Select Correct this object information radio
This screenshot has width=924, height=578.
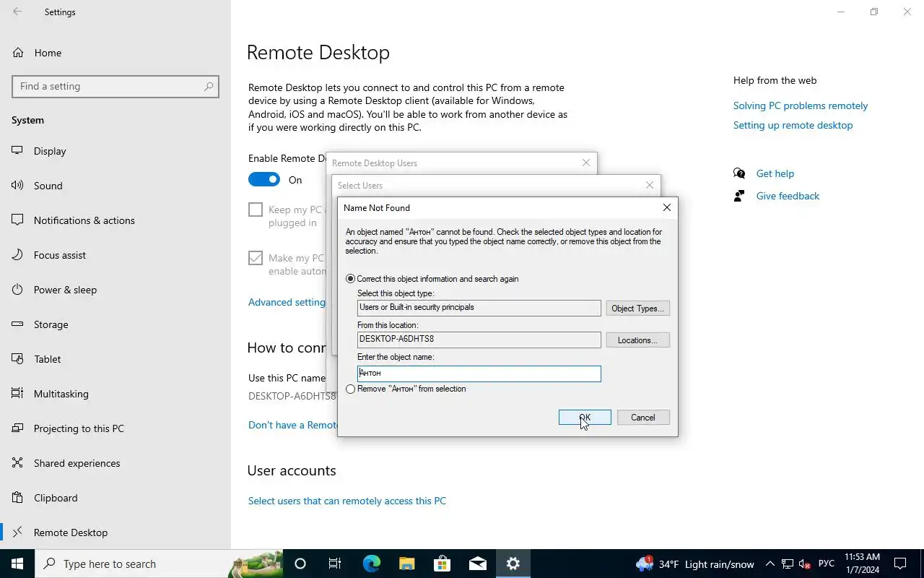click(x=351, y=279)
